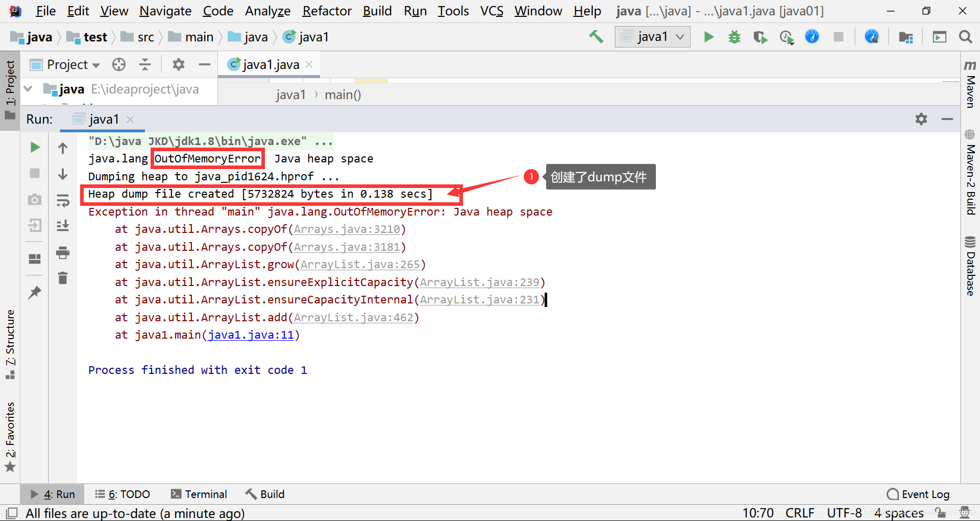Open ArrayList.java:265 stack trace link
The height and width of the screenshot is (521, 980).
pyautogui.click(x=360, y=265)
